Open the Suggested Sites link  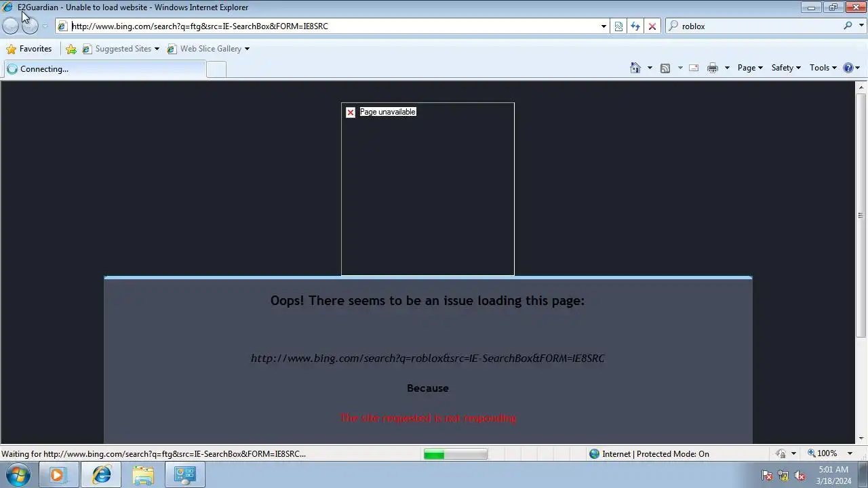[121, 49]
